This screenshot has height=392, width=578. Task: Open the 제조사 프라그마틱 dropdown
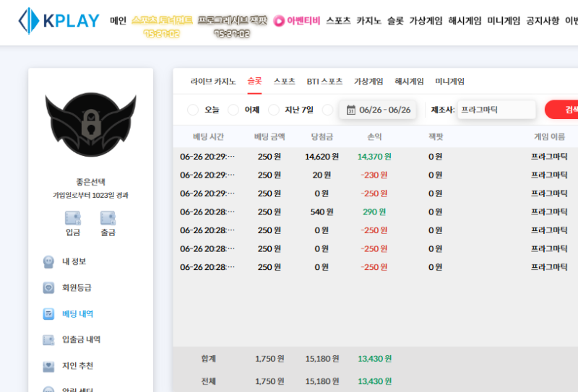496,110
